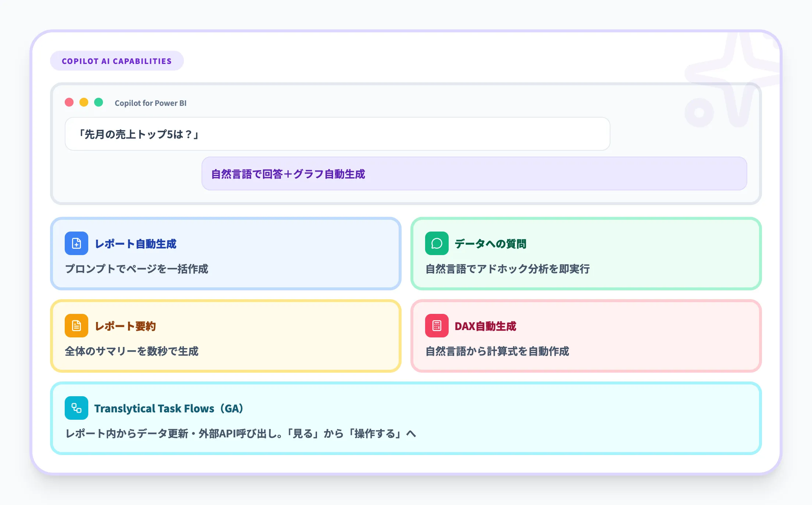
Task: Click the report auto-generation document-plus icon
Action: 76,243
